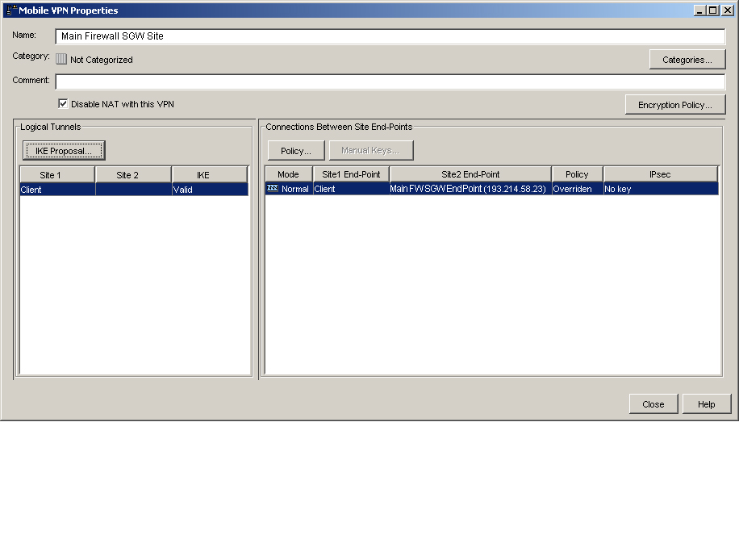Click the empty Comment field
This screenshot has width=739, height=560.
click(390, 81)
